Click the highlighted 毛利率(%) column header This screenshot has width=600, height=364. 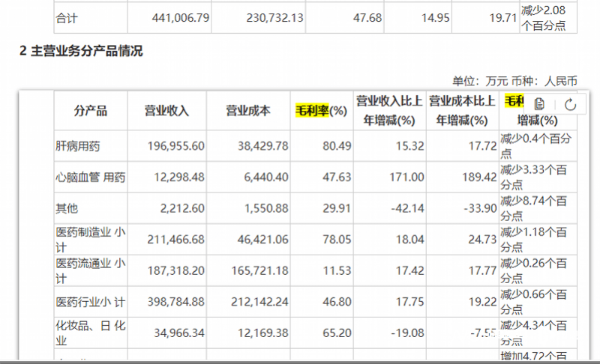point(321,111)
